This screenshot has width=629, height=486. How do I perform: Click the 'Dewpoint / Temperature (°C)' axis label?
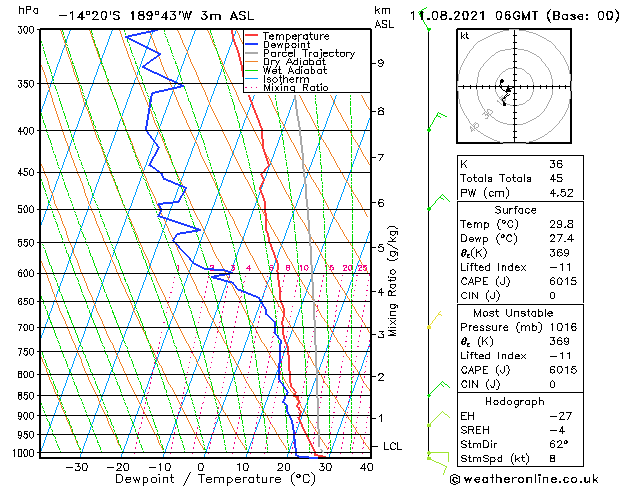pyautogui.click(x=215, y=479)
